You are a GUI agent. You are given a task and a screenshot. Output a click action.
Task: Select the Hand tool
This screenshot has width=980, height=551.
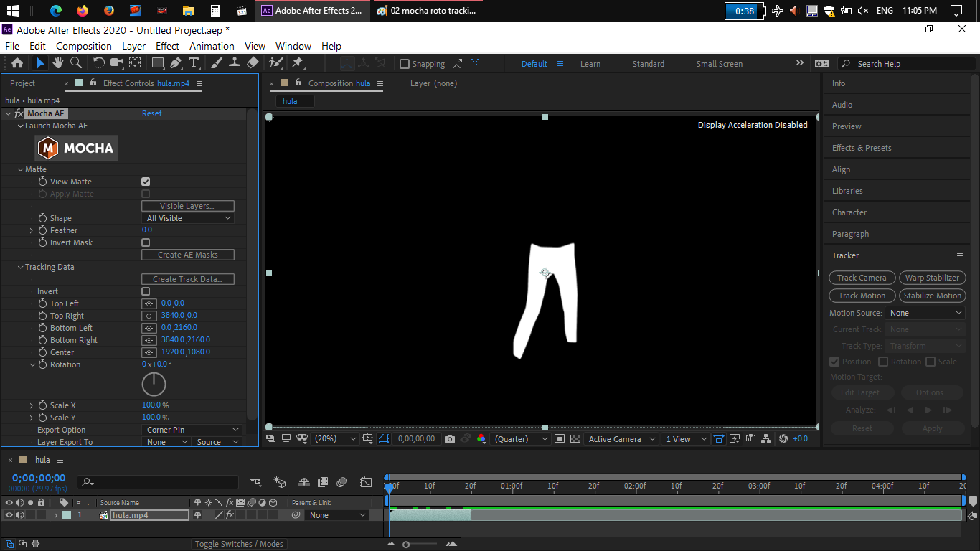58,63
